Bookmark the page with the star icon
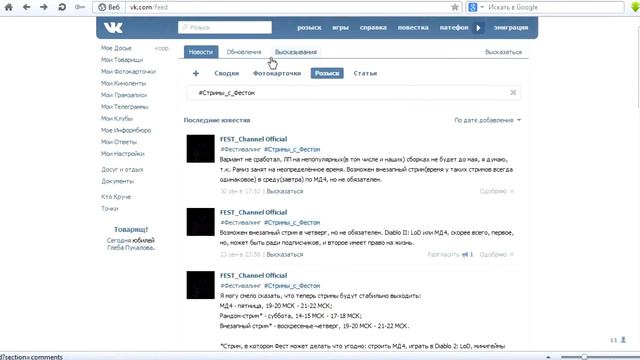 pos(455,7)
